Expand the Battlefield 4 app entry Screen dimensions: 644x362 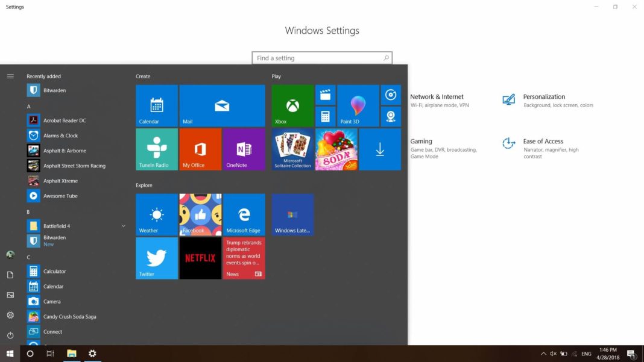point(124,225)
